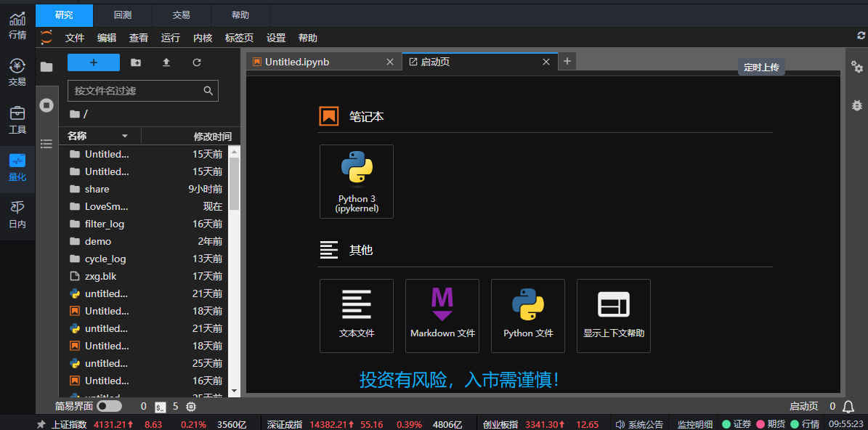Click the upload files icon
This screenshot has height=430, width=868.
point(166,62)
